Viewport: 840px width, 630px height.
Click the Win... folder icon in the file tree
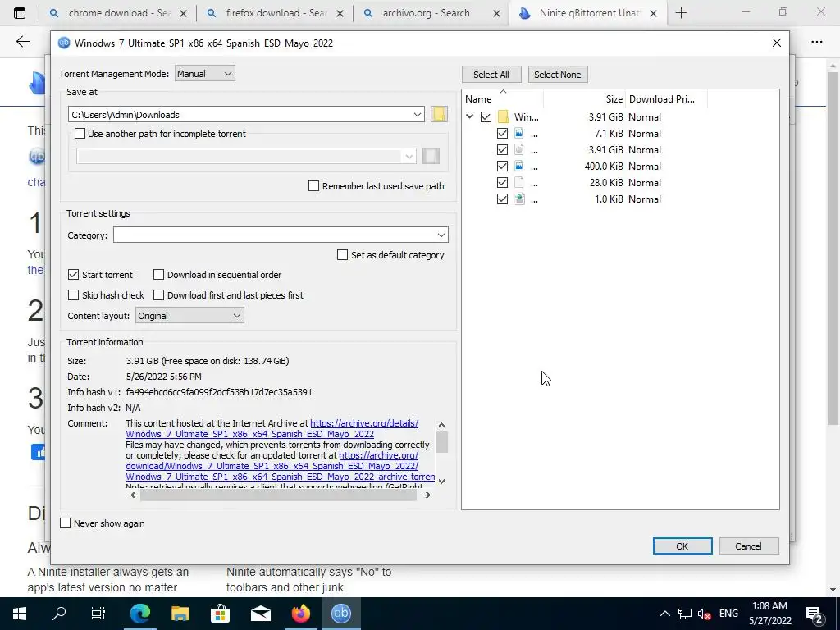(x=503, y=116)
